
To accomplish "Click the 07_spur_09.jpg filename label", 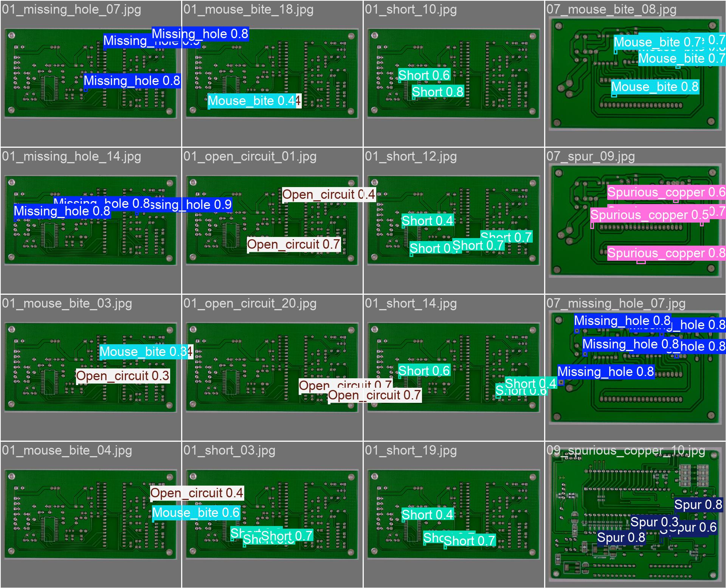I will (591, 156).
